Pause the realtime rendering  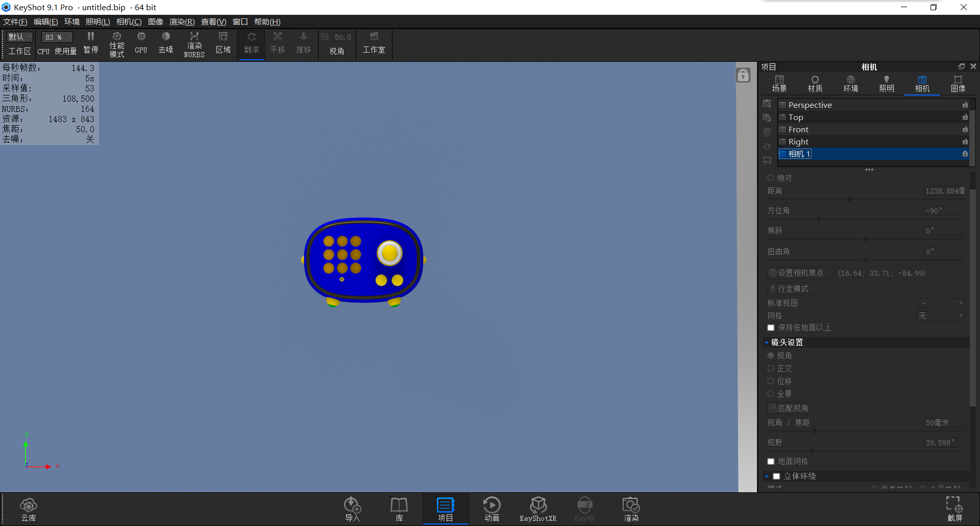[90, 43]
